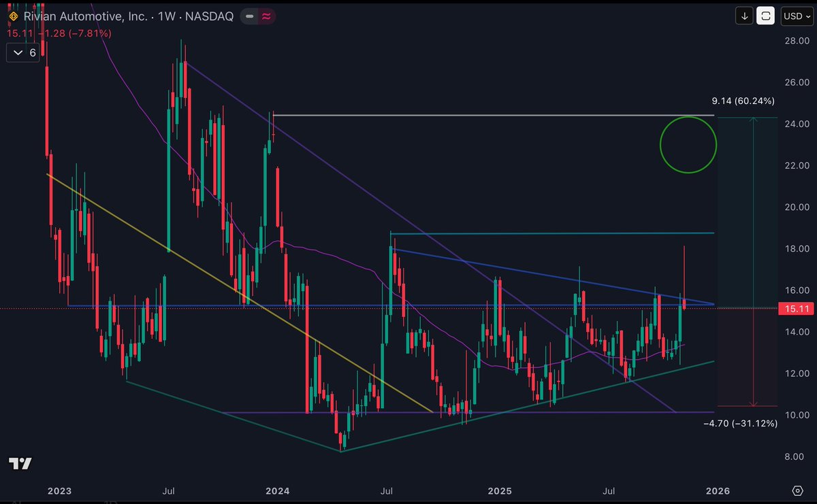The height and width of the screenshot is (504, 817).
Task: Click the 2024 label on the time axis
Action: 278,490
